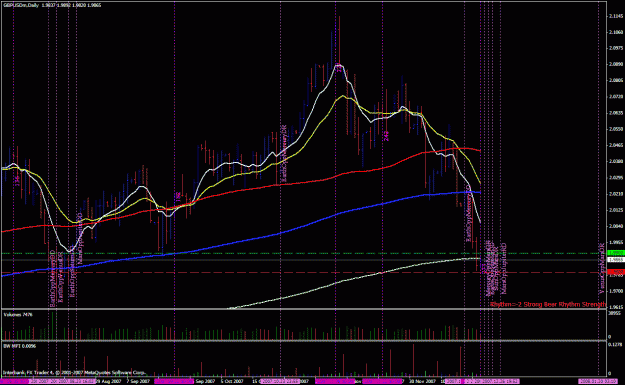
Task: Select the vertical VenusOppMars label at right edge
Action: point(601,268)
